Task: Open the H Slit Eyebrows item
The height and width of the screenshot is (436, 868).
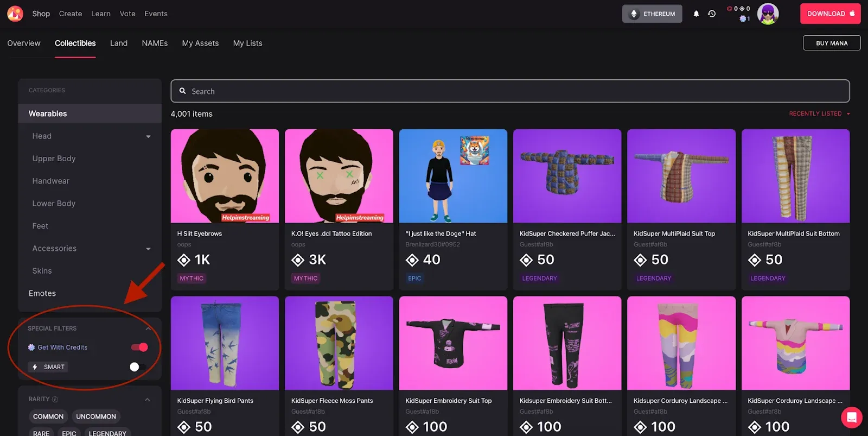Action: pyautogui.click(x=225, y=209)
